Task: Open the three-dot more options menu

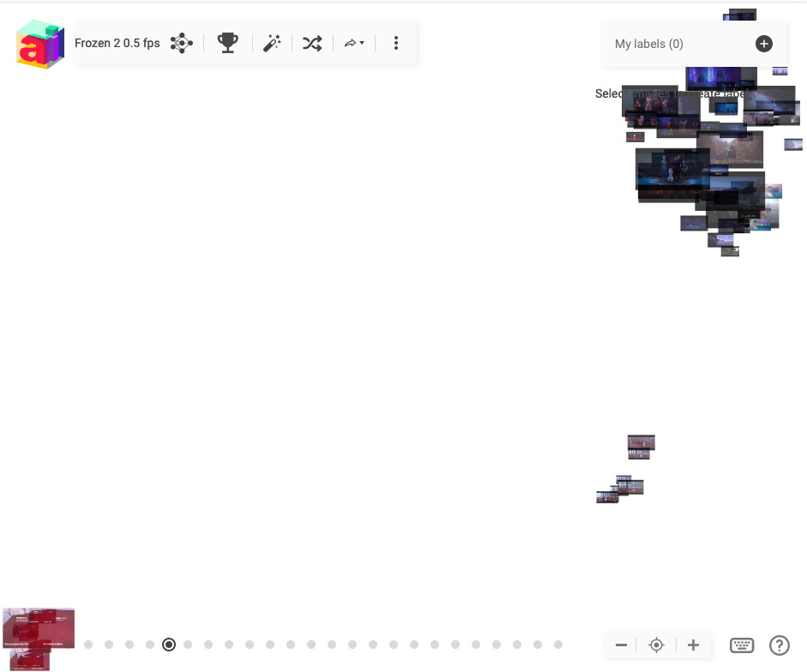Action: 395,43
